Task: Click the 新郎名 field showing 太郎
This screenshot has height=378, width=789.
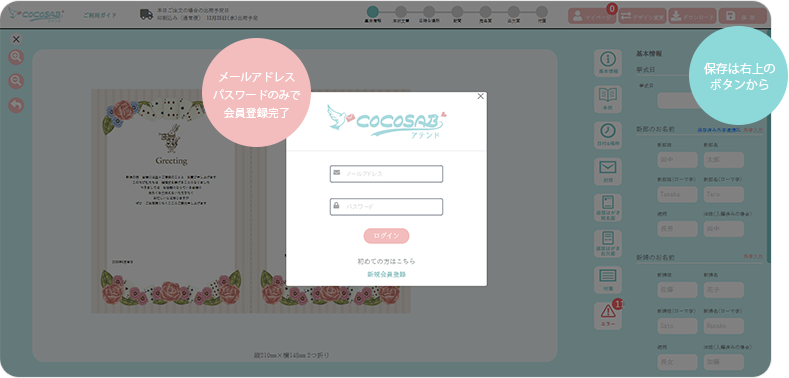Action: point(724,160)
